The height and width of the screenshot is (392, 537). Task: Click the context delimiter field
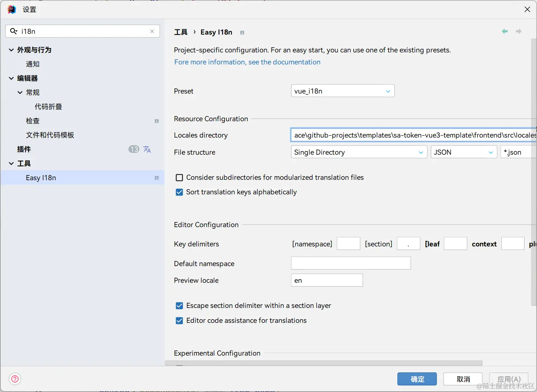tap(513, 243)
